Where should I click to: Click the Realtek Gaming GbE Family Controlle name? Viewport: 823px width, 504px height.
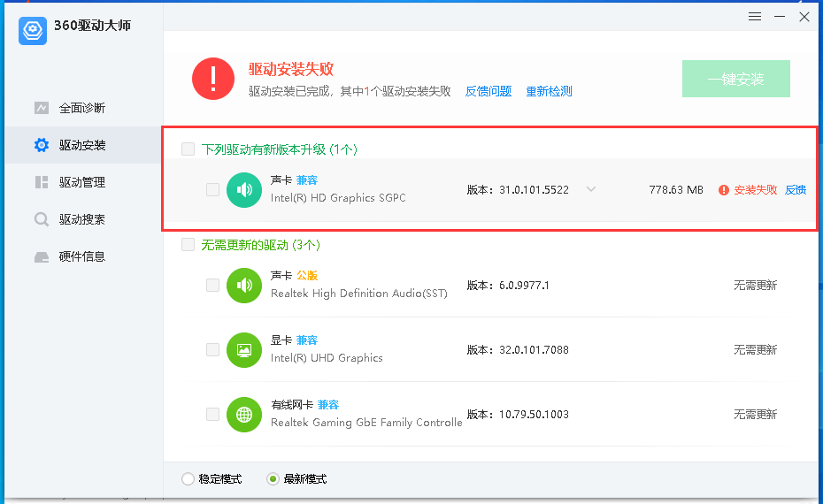366,423
